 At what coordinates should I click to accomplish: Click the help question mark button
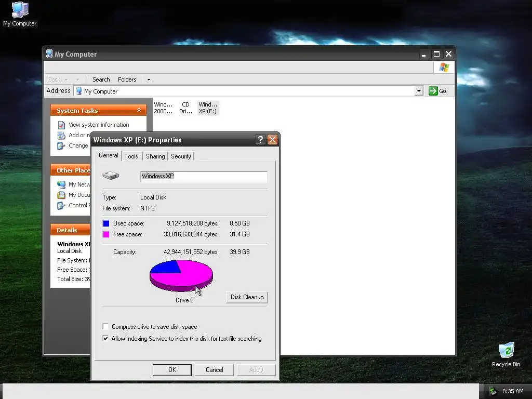(x=260, y=139)
